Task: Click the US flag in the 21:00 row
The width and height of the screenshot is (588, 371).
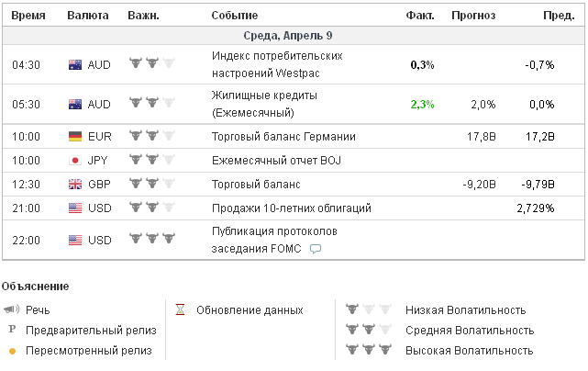Action: 75,208
